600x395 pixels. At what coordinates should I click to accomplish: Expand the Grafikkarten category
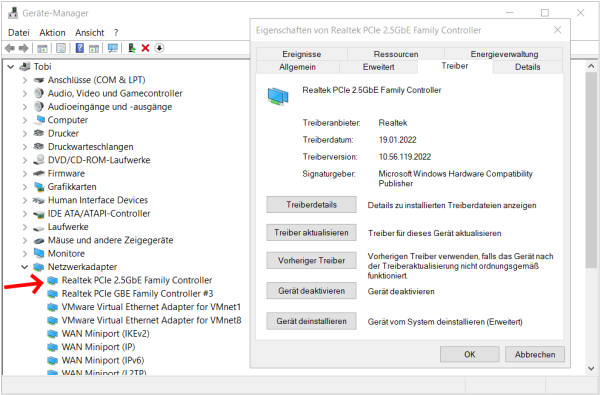tap(24, 187)
